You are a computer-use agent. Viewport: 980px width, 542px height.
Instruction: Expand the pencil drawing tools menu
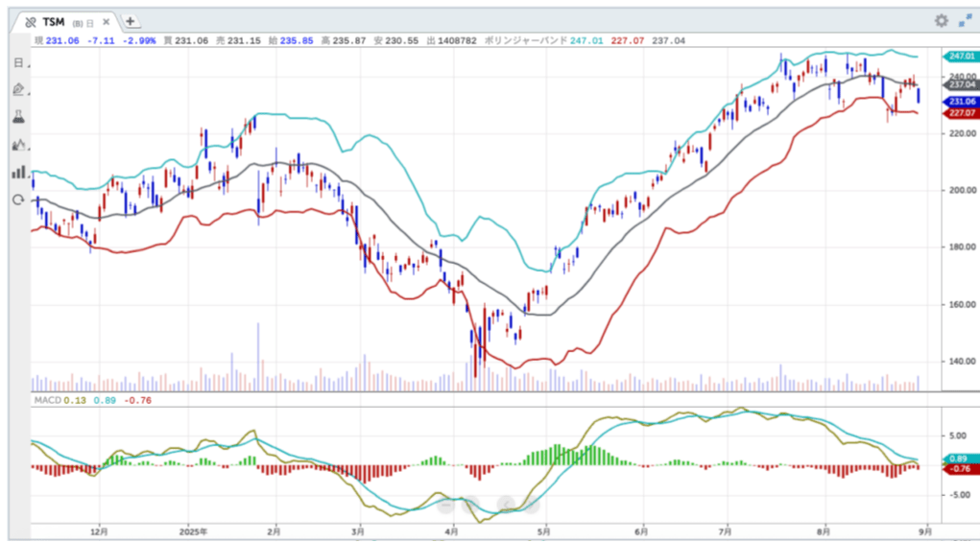click(17, 89)
